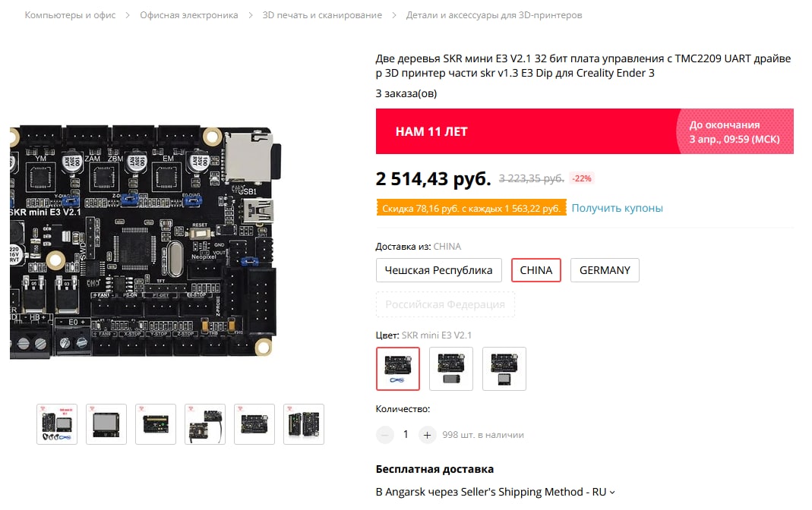The height and width of the screenshot is (510, 812).
Task: Select shipping from GERMANY
Action: pos(605,270)
